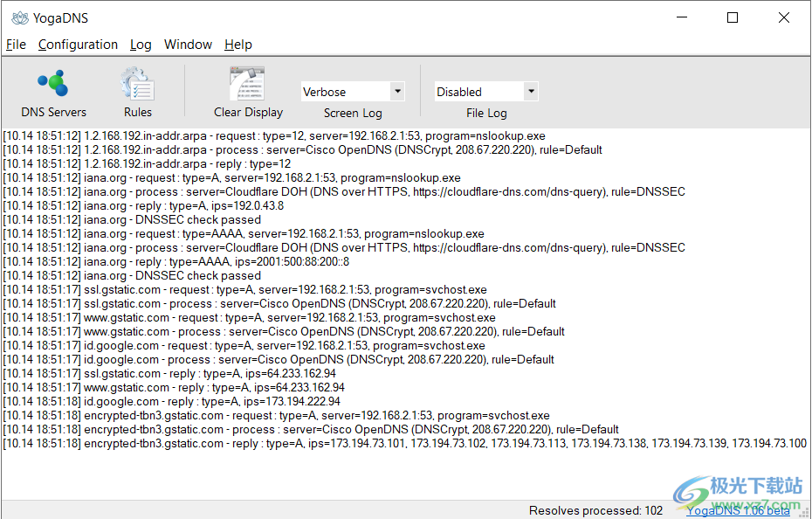Open the Rules gear-and-list icon

point(138,84)
